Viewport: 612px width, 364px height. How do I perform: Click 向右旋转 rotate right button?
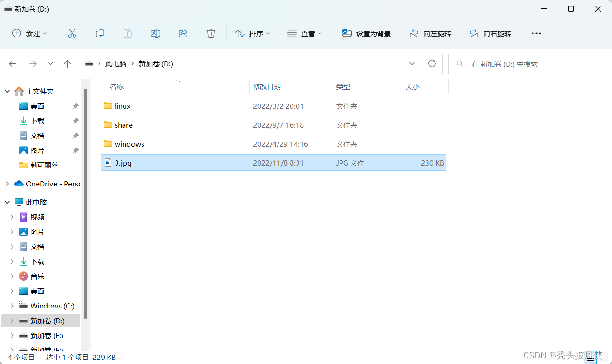(x=490, y=33)
